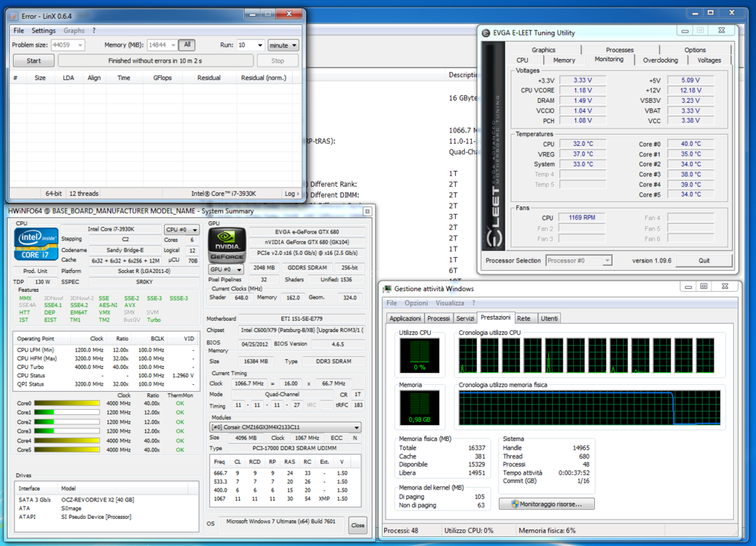Select the Graphics tab in E-LEET
This screenshot has width=756, height=546.
click(544, 50)
